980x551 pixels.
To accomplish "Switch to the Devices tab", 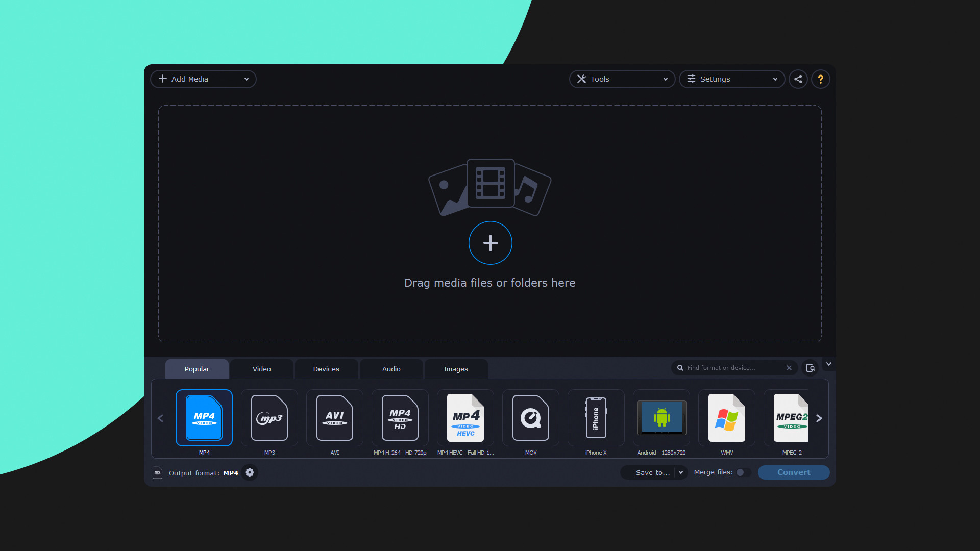I will pos(327,368).
